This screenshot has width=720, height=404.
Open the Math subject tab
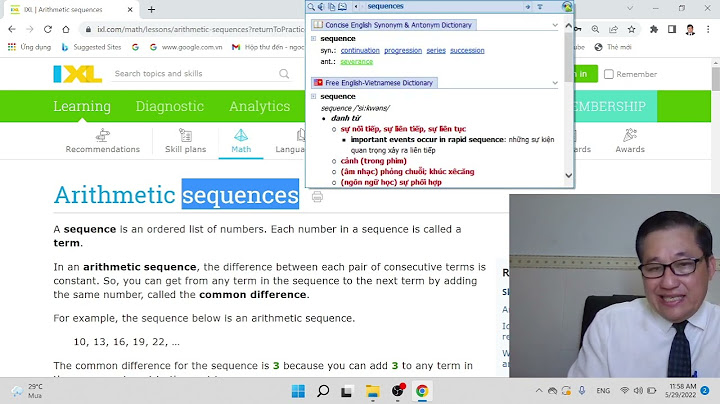[241, 141]
